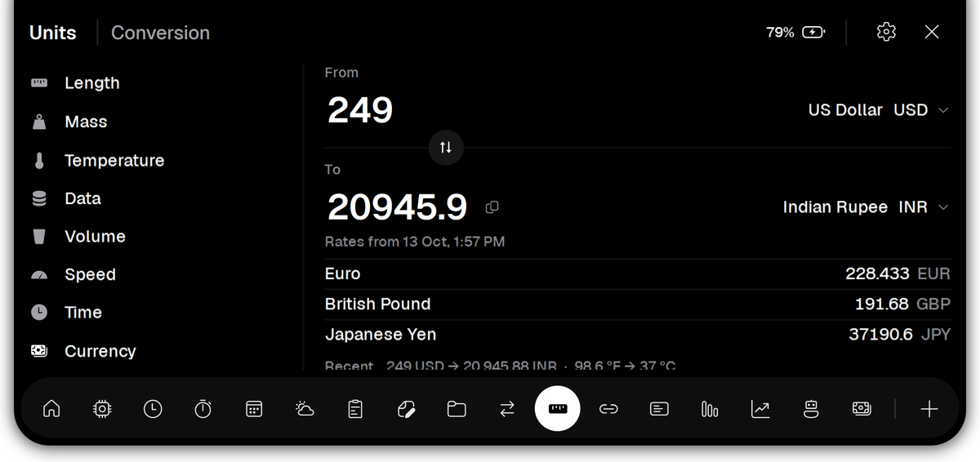Select the Japanese Yen result row

(638, 335)
